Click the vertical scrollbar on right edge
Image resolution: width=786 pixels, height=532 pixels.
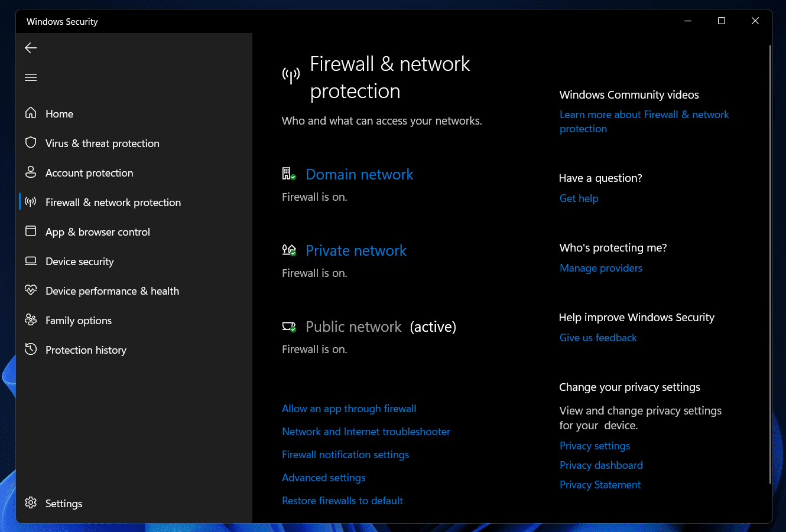770,266
